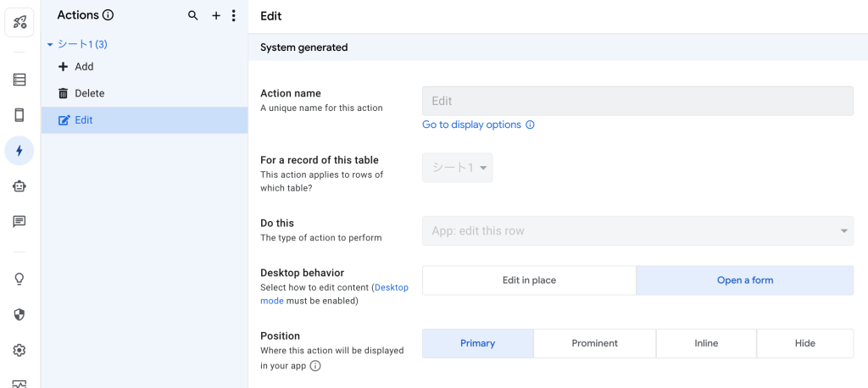Open the シート1 table dropdown
This screenshot has height=388, width=868.
pos(458,168)
